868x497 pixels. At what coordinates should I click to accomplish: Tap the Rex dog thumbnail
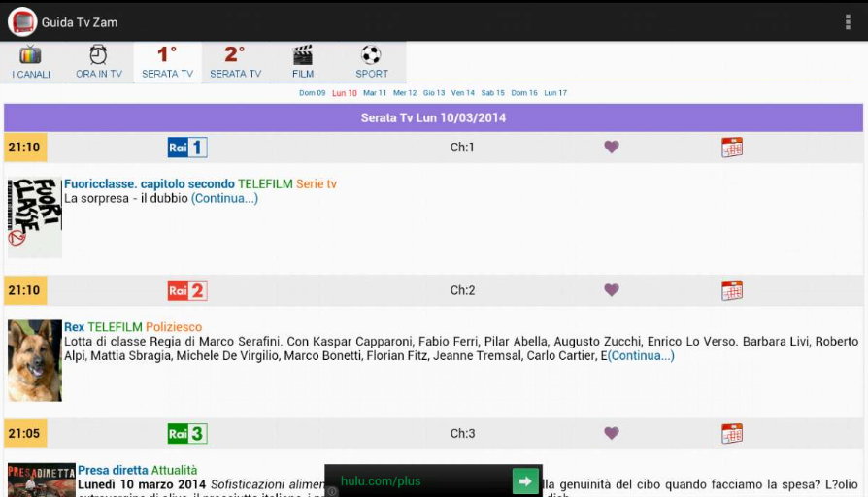[35, 360]
